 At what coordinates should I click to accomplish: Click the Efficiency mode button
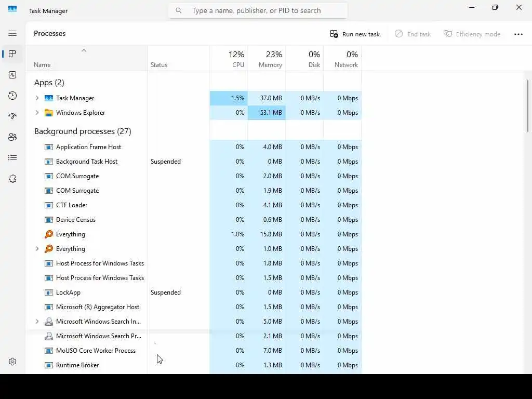pyautogui.click(x=472, y=34)
